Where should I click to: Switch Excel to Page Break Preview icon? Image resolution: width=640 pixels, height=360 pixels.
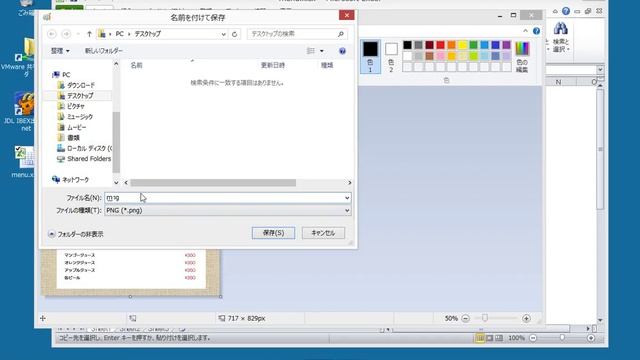click(499, 338)
